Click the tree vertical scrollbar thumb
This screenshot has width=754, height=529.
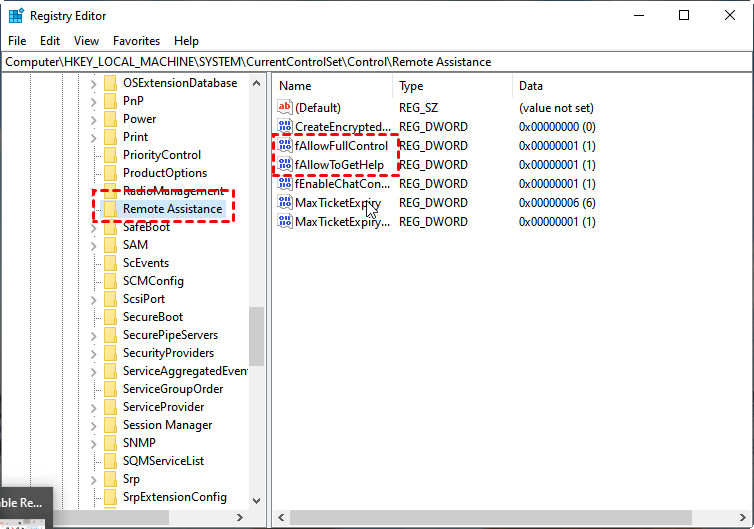[x=256, y=336]
